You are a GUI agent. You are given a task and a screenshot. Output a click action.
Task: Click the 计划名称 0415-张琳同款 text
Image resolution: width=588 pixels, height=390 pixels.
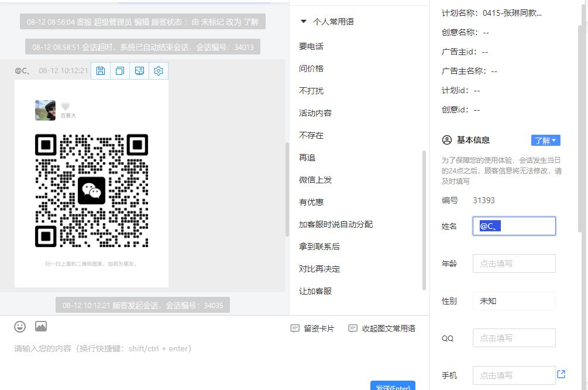(x=491, y=13)
